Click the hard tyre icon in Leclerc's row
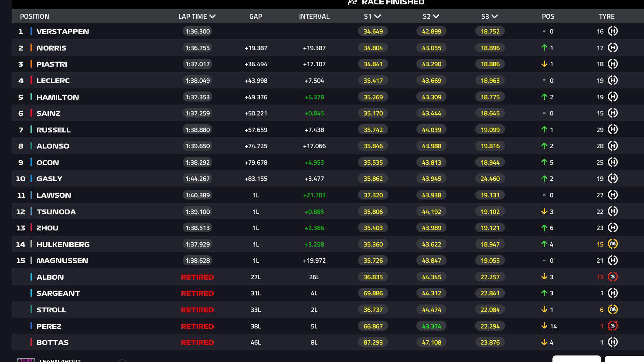 coord(613,81)
